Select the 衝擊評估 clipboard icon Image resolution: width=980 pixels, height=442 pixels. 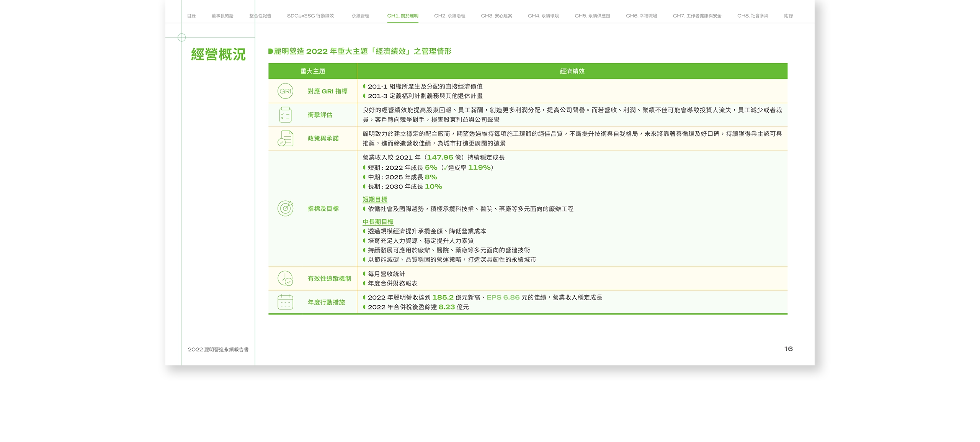[x=285, y=115]
